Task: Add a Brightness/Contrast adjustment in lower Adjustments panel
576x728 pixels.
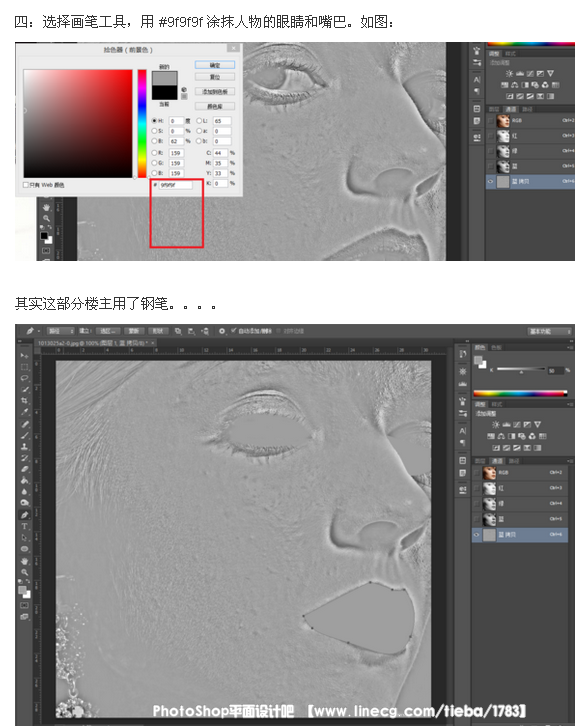Action: (496, 424)
